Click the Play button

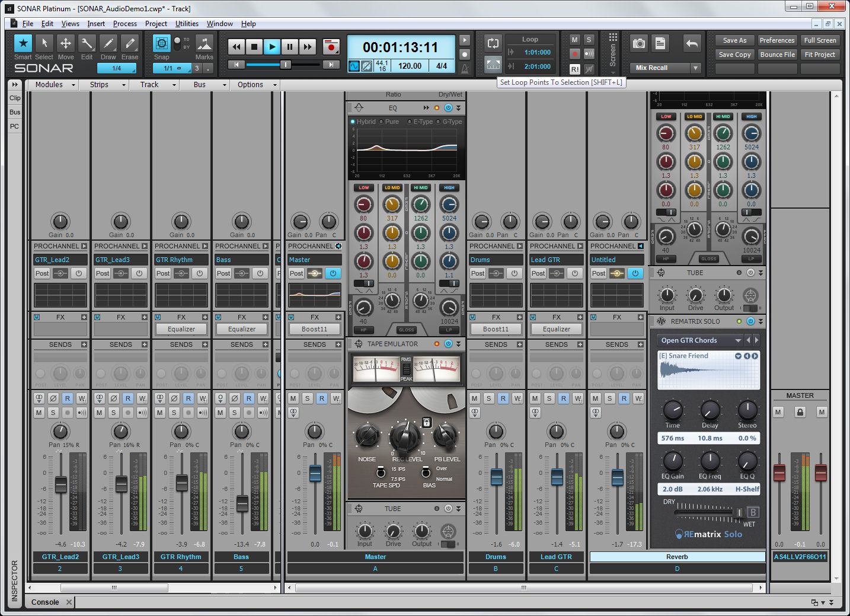pyautogui.click(x=272, y=47)
